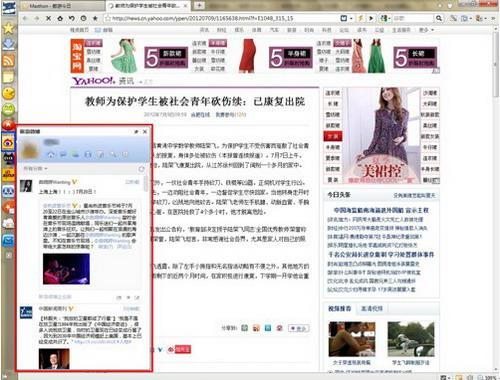Stop page loading with the X button
The width and height of the screenshot is (500, 380).
click(48, 18)
